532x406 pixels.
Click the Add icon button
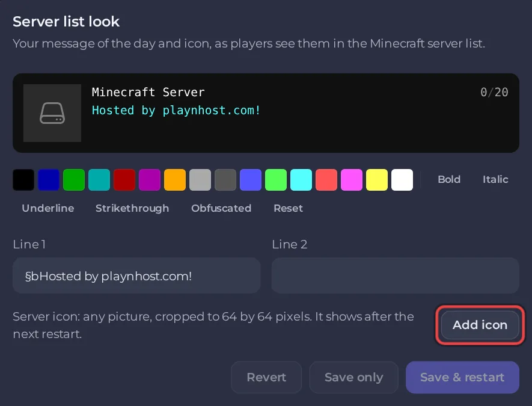coord(480,325)
